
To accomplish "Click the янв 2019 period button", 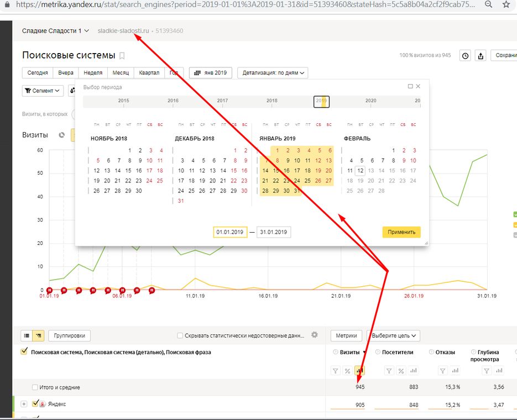I will tap(210, 73).
